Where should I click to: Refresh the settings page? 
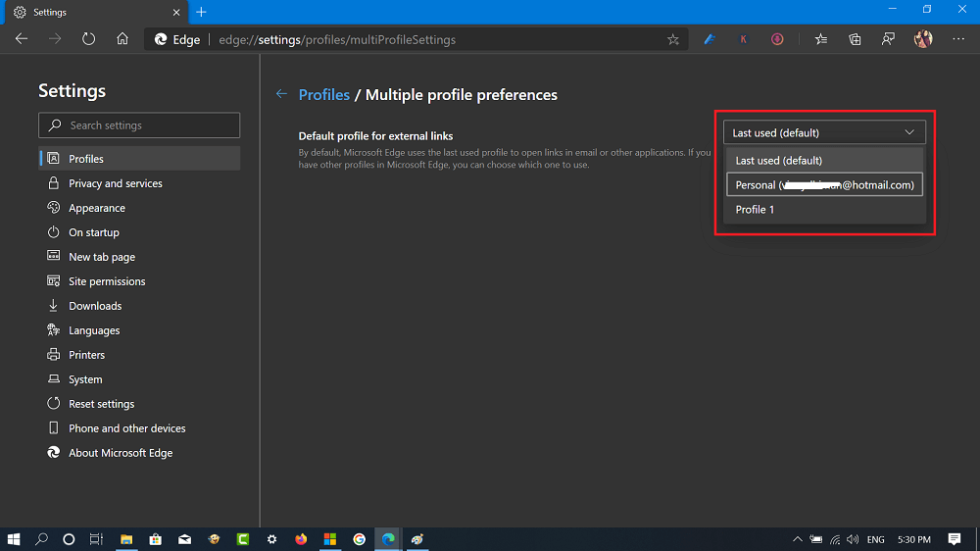pyautogui.click(x=89, y=39)
